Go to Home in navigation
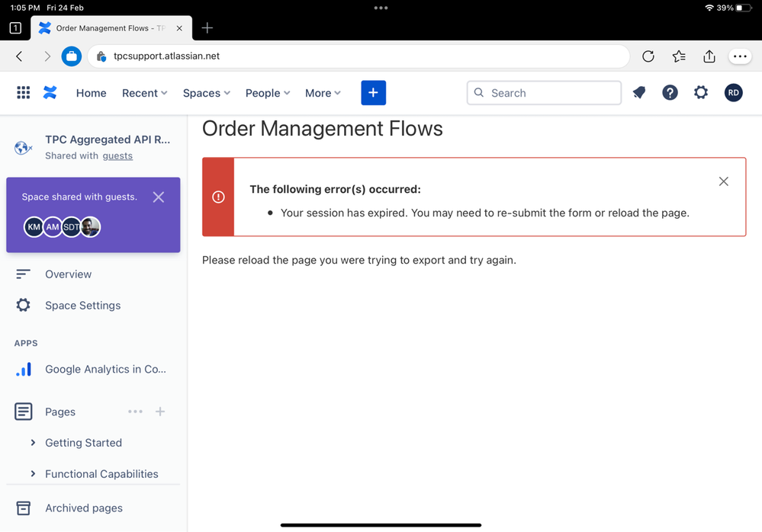 tap(91, 93)
